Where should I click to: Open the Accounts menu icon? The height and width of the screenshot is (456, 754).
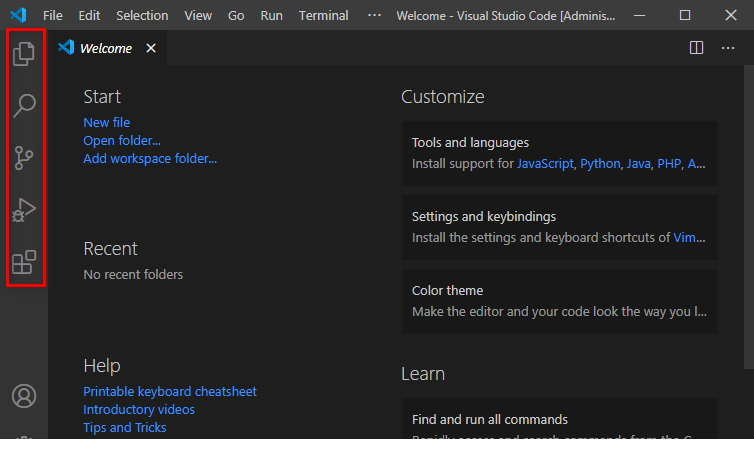pyautogui.click(x=24, y=396)
